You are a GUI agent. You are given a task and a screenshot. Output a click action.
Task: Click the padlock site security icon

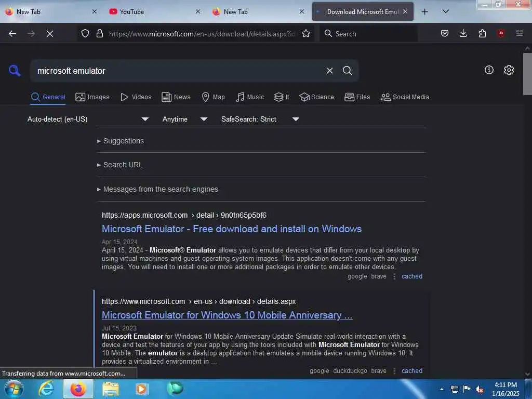(99, 33)
